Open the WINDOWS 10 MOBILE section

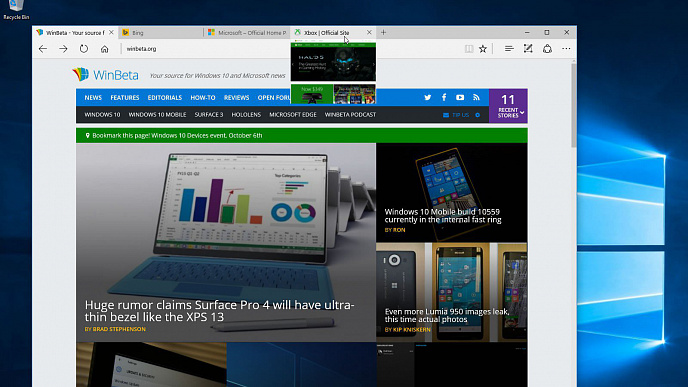[157, 115]
